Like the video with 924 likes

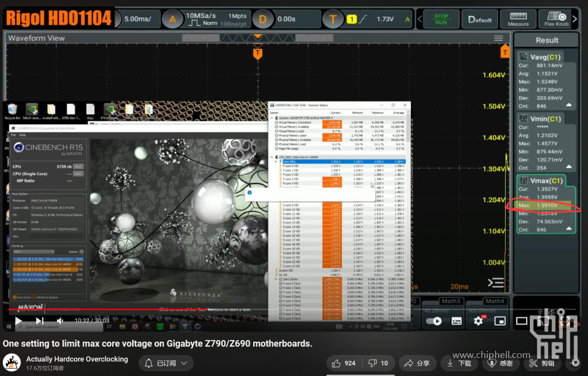[x=343, y=363]
